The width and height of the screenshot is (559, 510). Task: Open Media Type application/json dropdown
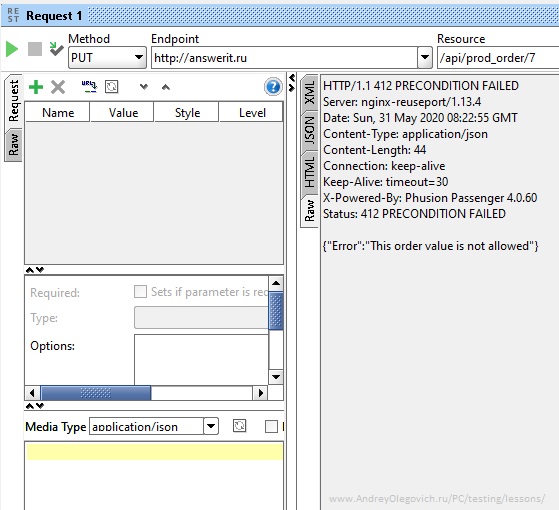[x=211, y=426]
